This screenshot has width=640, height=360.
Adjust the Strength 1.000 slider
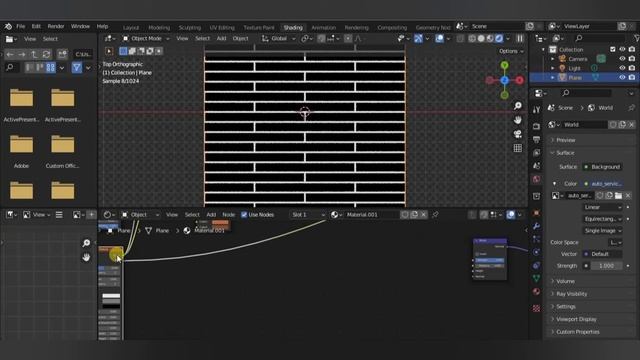click(607, 266)
